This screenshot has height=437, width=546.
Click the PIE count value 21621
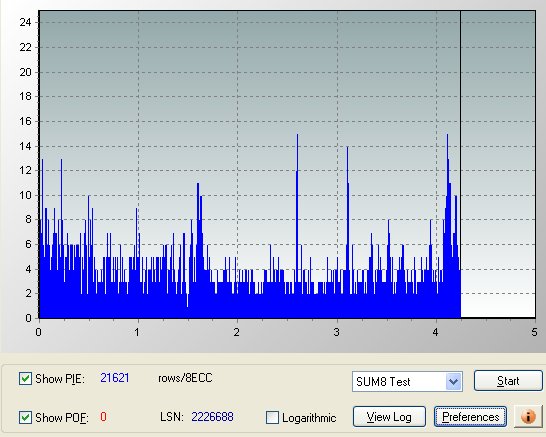click(115, 378)
